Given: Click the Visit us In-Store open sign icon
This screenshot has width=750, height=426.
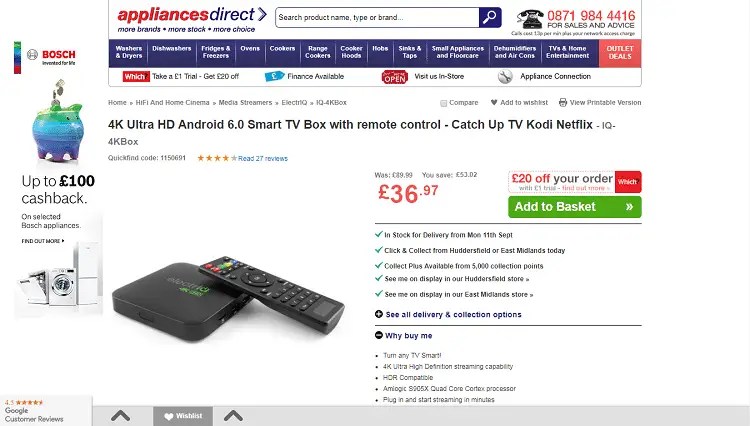Looking at the screenshot, I should tap(395, 77).
